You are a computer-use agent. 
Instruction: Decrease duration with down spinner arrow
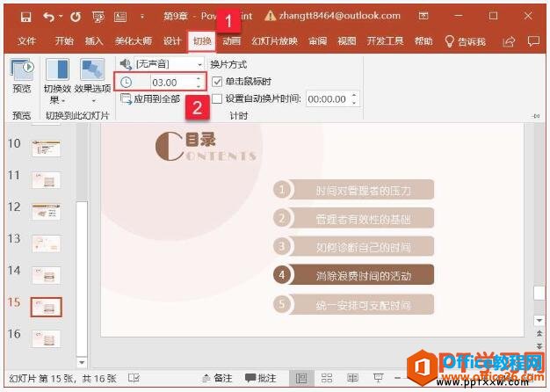(x=199, y=86)
